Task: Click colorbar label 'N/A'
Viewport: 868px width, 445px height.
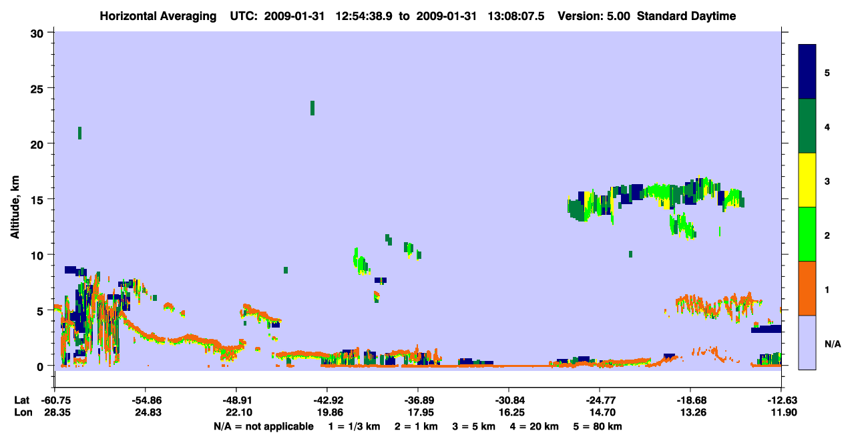Action: click(x=832, y=344)
